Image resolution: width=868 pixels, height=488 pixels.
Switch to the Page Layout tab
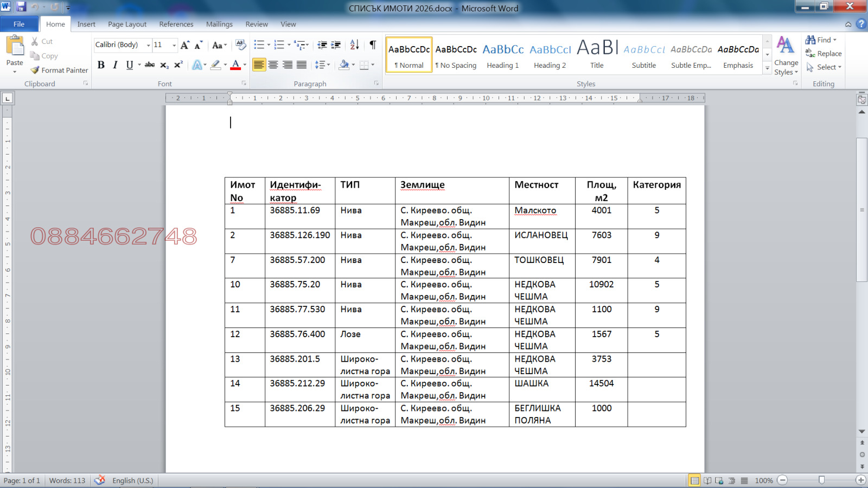(127, 24)
